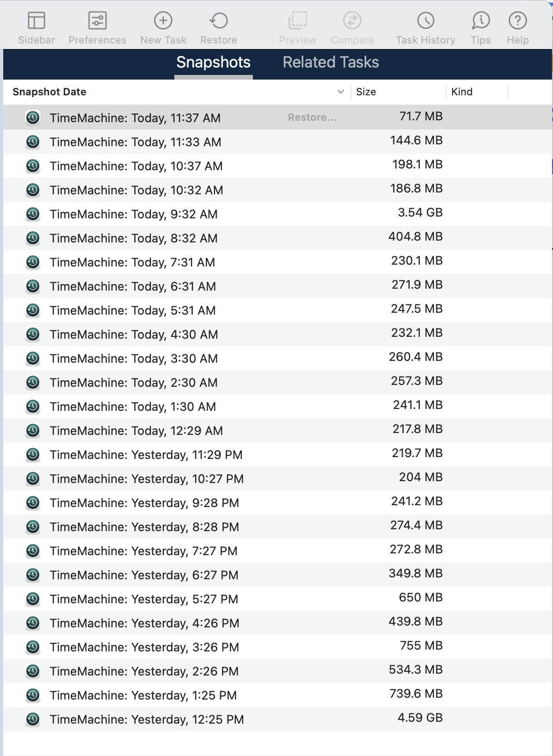The height and width of the screenshot is (756, 553).
Task: Select snapshot TimeMachine: Yesterday, 4:26 PM
Action: click(278, 623)
